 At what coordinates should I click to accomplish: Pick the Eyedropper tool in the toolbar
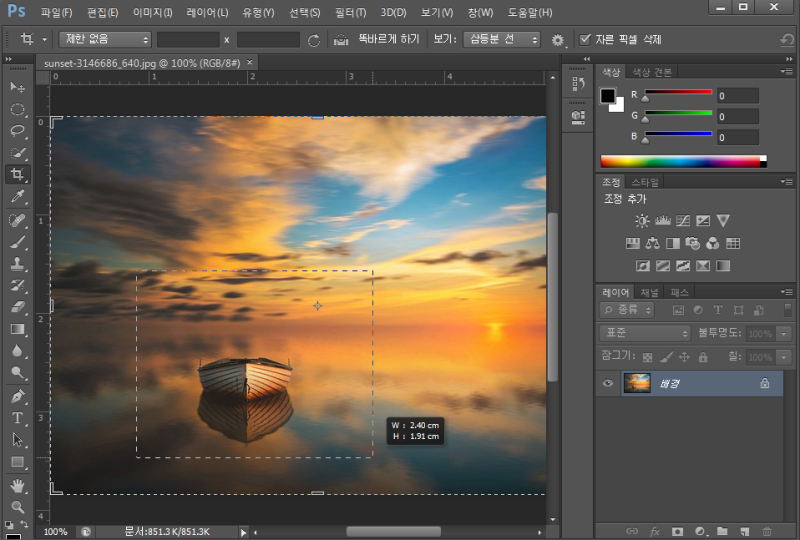tap(17, 196)
